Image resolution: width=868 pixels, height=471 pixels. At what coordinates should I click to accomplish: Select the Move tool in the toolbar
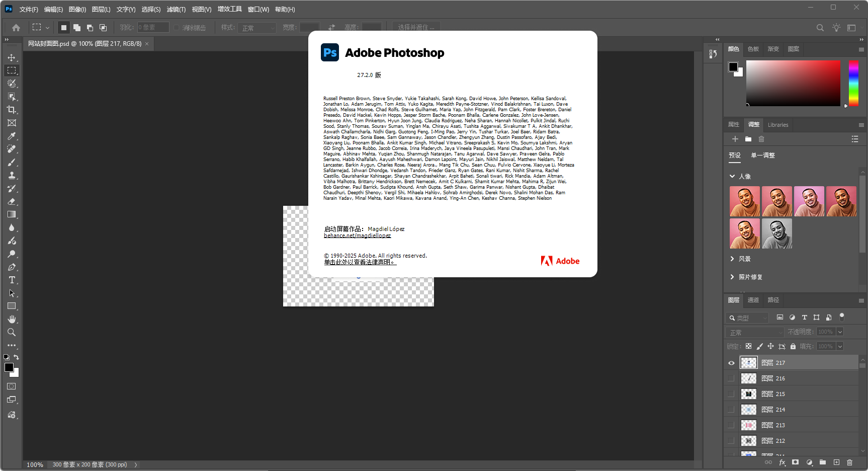coord(11,57)
